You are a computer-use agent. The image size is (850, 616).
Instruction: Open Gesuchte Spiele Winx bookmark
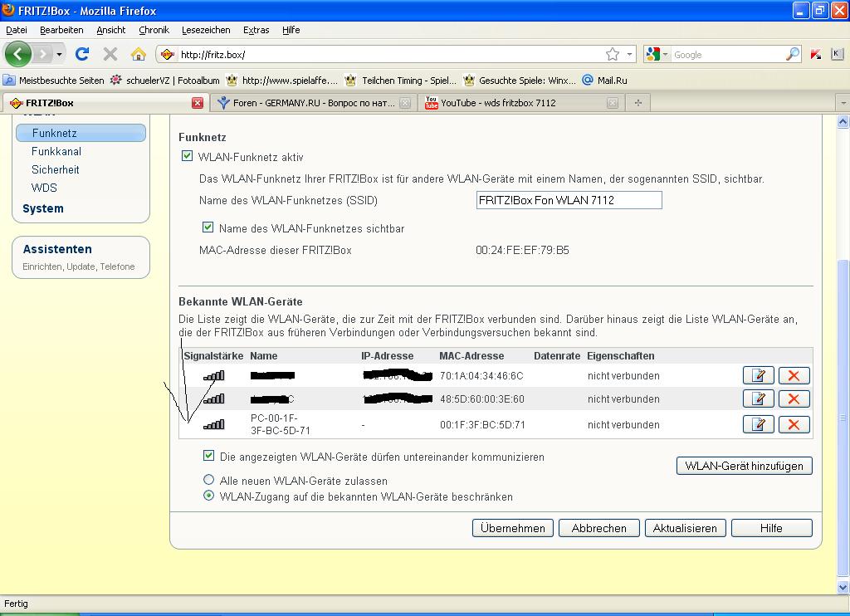click(x=520, y=81)
